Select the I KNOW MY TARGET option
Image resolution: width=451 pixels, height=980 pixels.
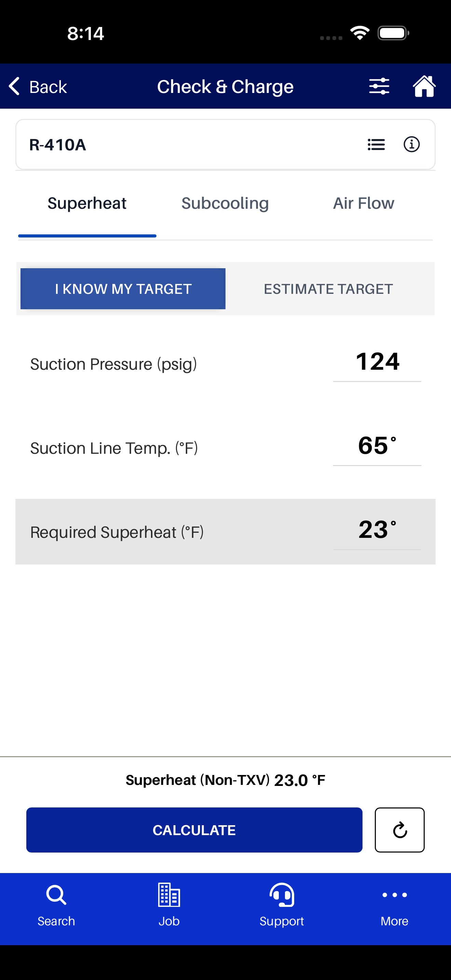pos(123,289)
